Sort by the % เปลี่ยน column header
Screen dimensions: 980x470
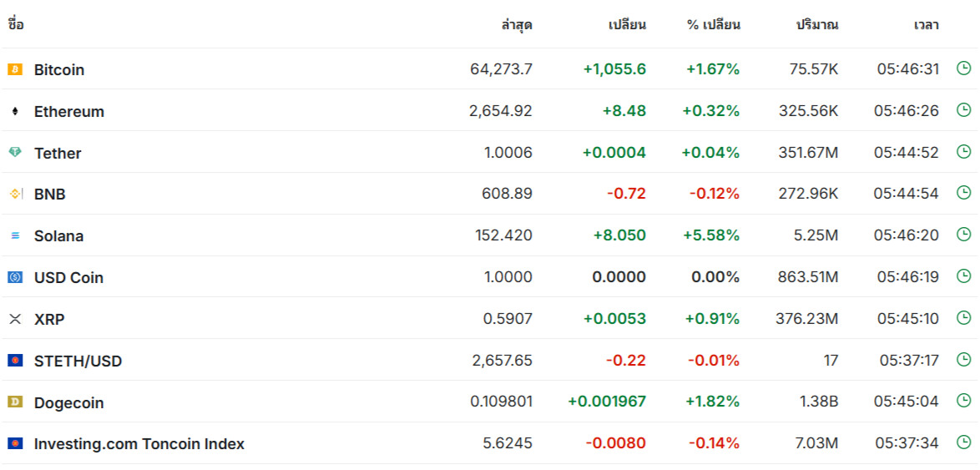click(x=713, y=25)
